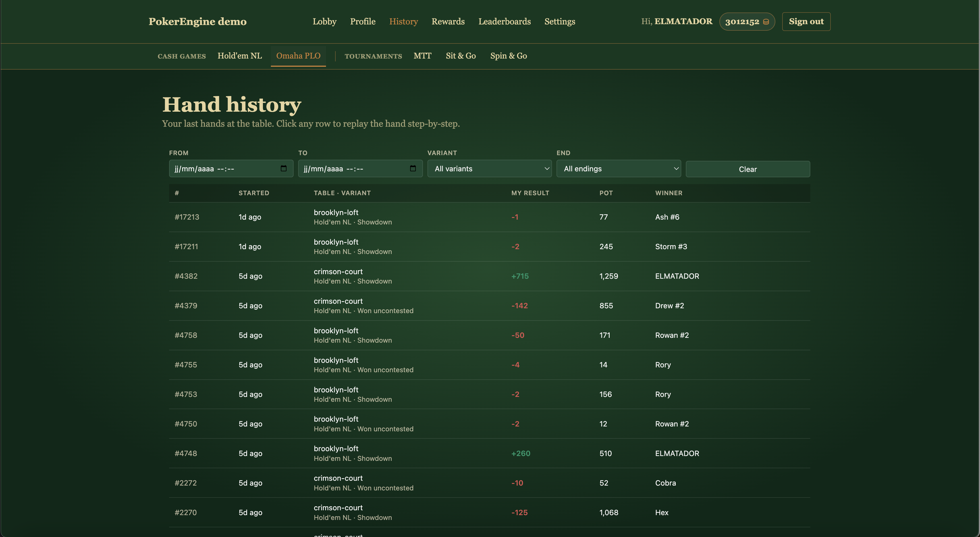The image size is (980, 537).
Task: Clear all hand history filters
Action: [x=748, y=169]
